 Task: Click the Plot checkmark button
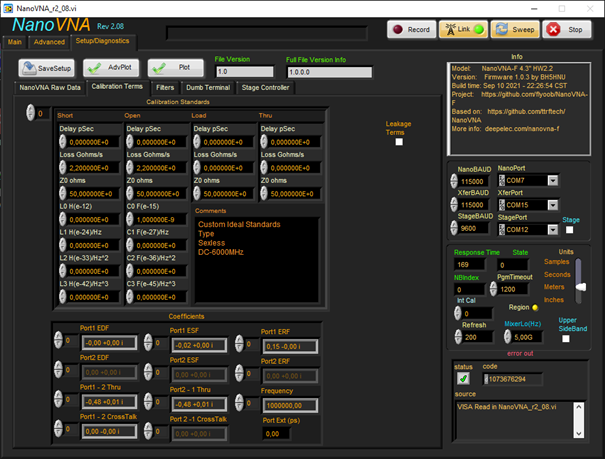click(176, 68)
